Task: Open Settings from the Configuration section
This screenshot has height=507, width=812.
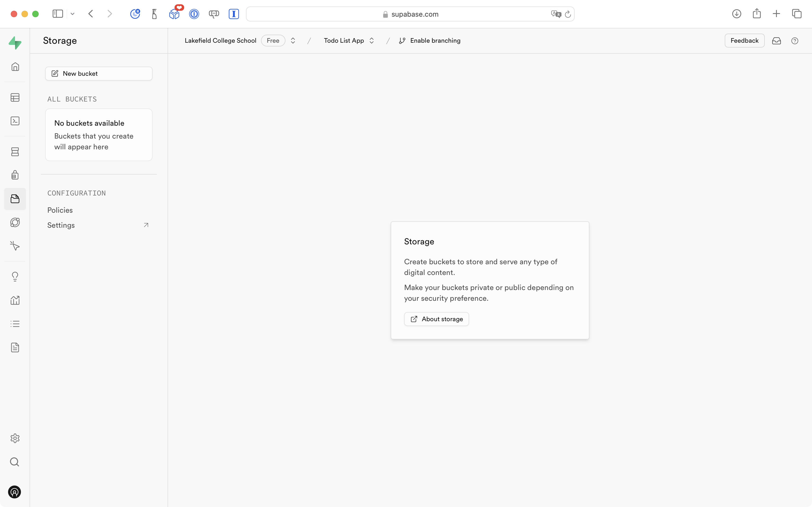Action: [x=61, y=225]
